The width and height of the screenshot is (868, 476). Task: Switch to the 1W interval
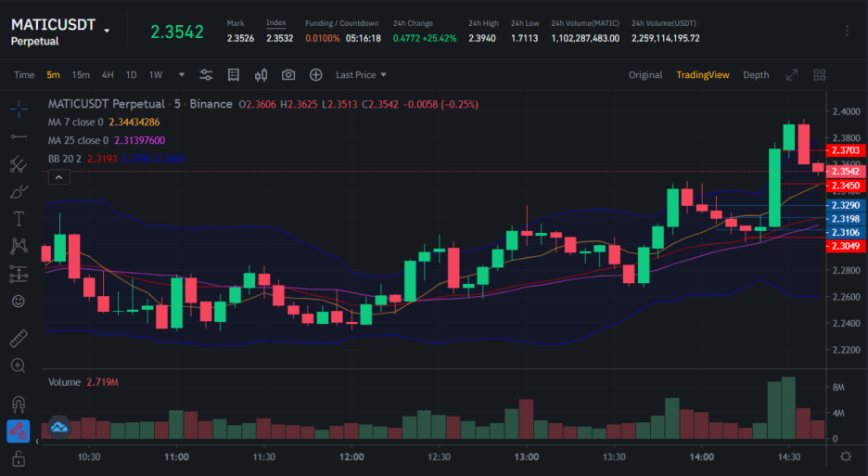pyautogui.click(x=156, y=75)
